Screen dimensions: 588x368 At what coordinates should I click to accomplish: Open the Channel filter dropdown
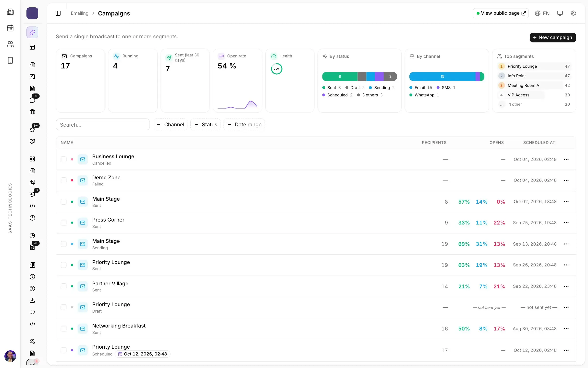point(170,125)
